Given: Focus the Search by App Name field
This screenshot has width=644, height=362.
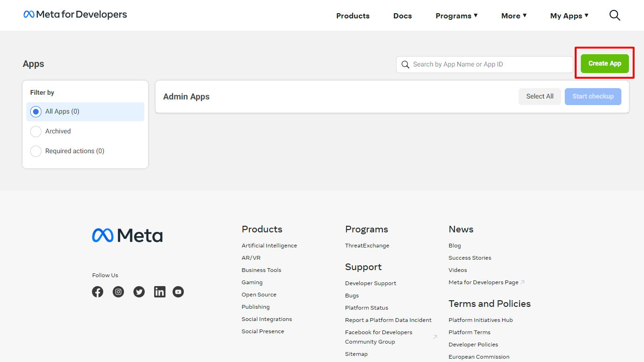Looking at the screenshot, I should [x=490, y=65].
